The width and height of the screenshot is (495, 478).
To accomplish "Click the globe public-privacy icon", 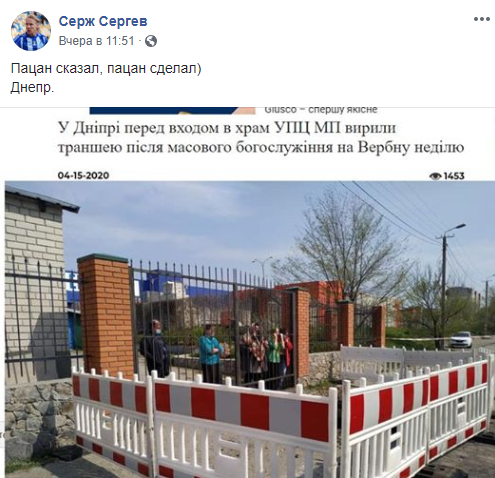I will click(151, 41).
